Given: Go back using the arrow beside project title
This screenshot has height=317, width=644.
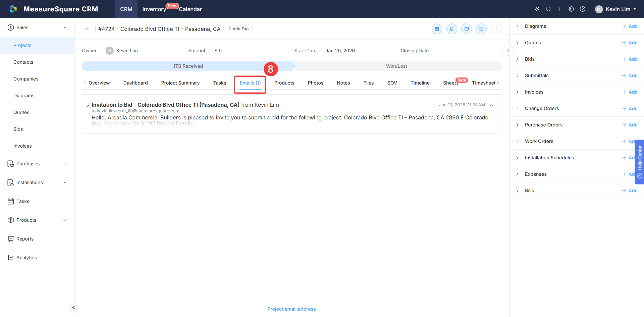Looking at the screenshot, I should pos(87,29).
